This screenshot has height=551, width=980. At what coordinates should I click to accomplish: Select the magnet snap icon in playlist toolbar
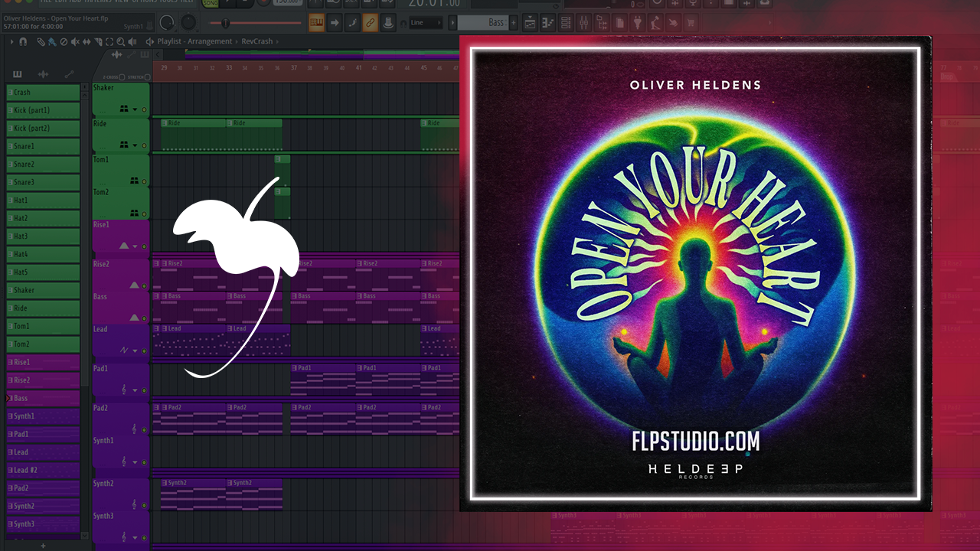click(24, 41)
